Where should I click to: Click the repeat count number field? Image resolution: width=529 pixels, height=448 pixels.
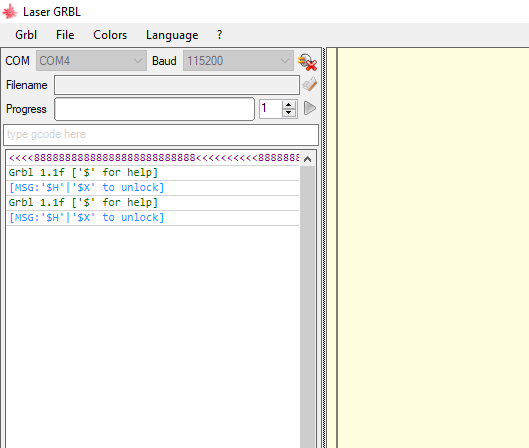tap(271, 109)
